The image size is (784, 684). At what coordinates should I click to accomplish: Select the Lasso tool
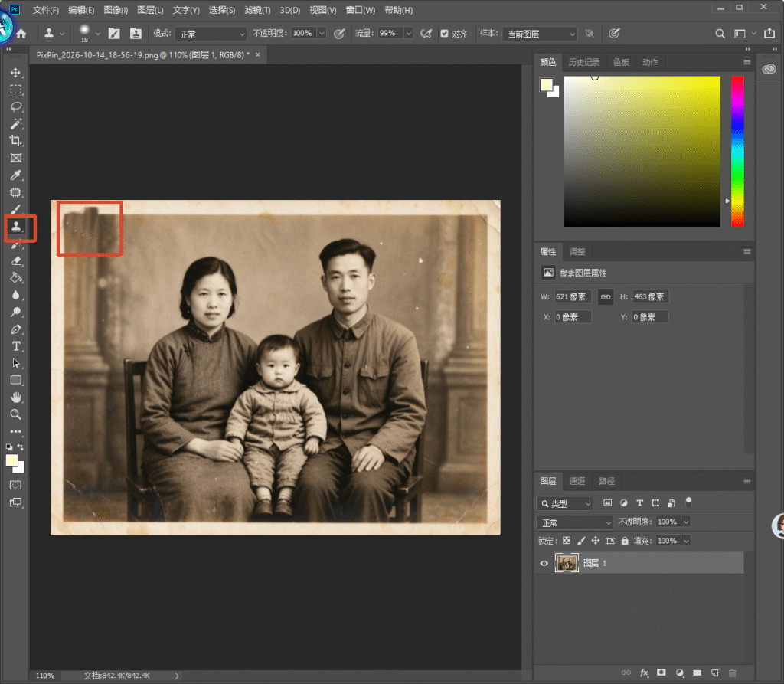16,106
